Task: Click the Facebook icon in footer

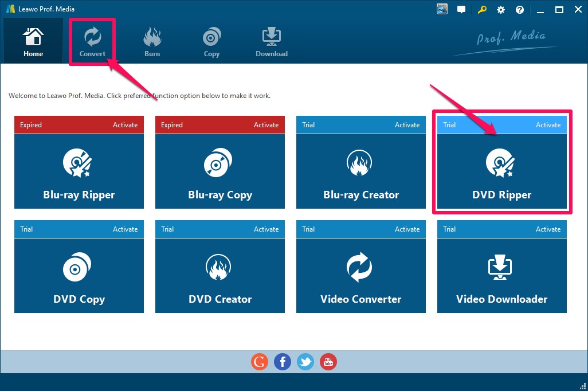Action: tap(283, 362)
